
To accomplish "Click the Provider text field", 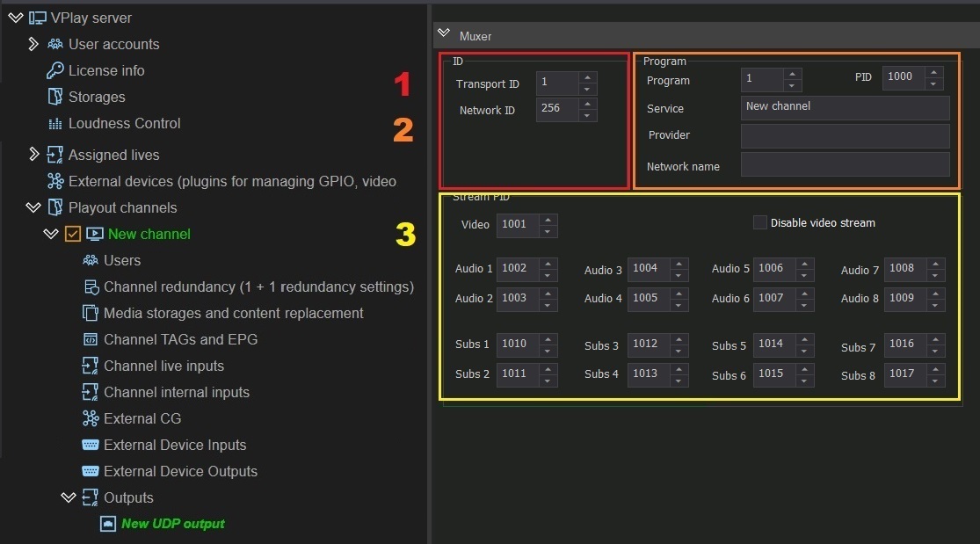I will (845, 135).
